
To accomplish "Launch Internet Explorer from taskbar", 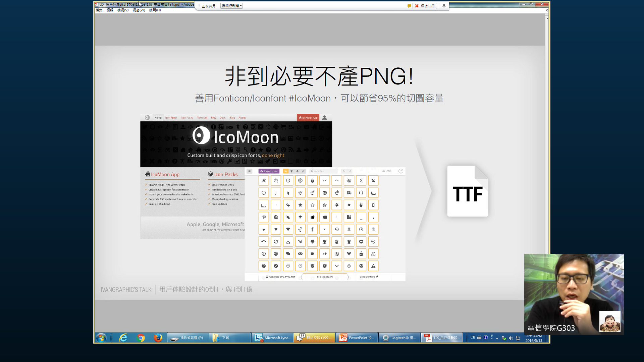I will click(123, 338).
